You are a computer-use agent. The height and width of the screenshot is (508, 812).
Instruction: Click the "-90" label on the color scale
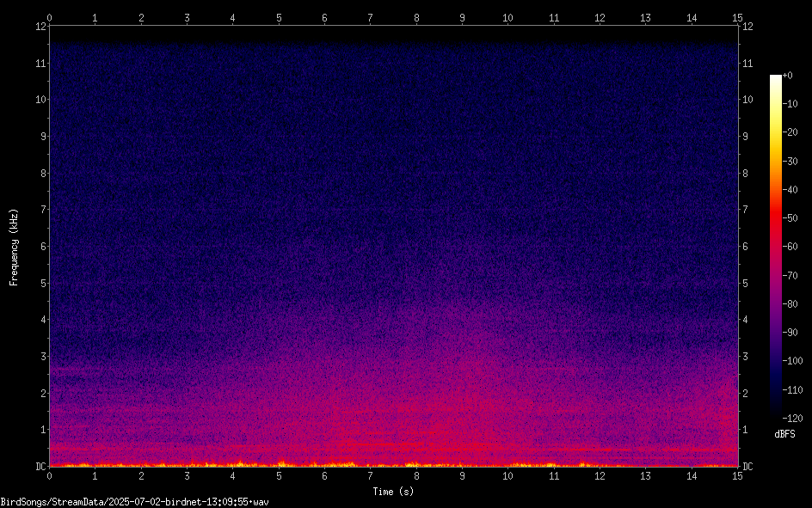click(x=790, y=333)
